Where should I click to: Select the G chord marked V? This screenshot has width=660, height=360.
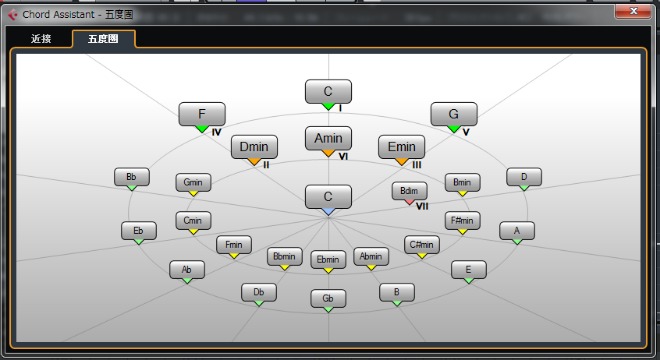pos(454,114)
